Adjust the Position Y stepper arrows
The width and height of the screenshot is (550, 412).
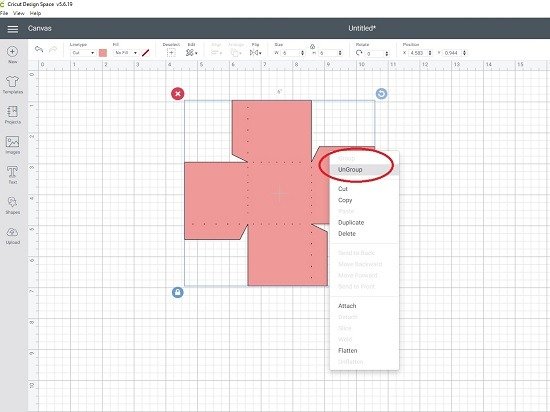[x=465, y=53]
